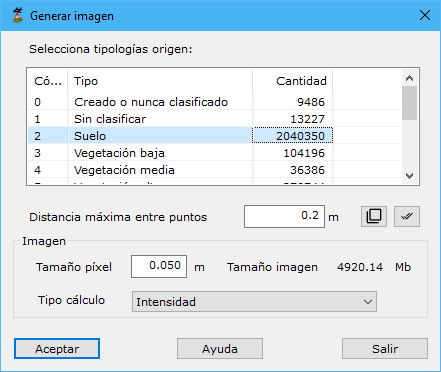
Task: Click the Salir button
Action: 385,349
